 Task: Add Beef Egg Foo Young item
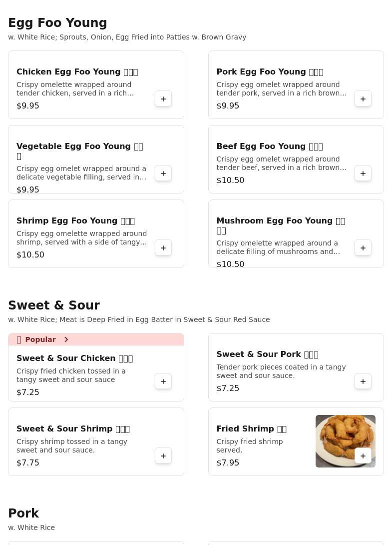coord(363,173)
